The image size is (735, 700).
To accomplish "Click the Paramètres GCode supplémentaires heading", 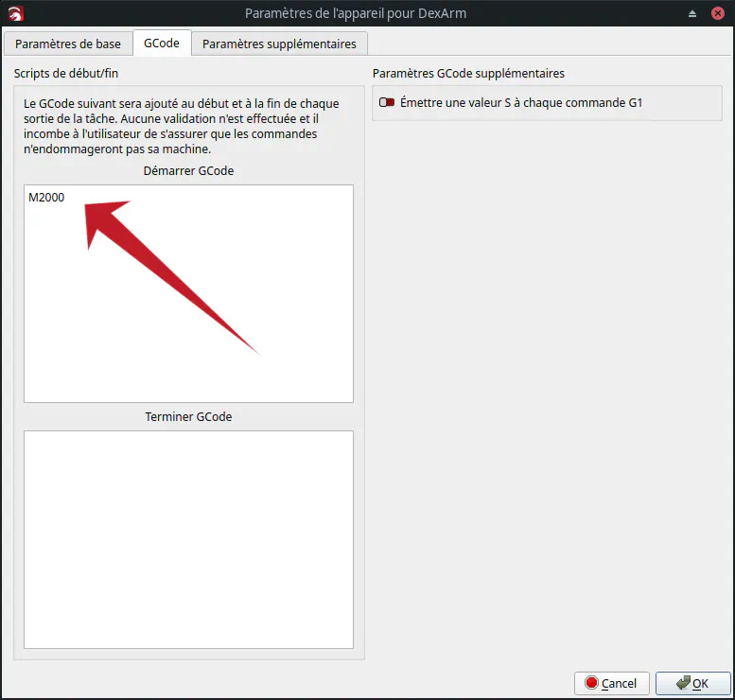I will point(468,74).
